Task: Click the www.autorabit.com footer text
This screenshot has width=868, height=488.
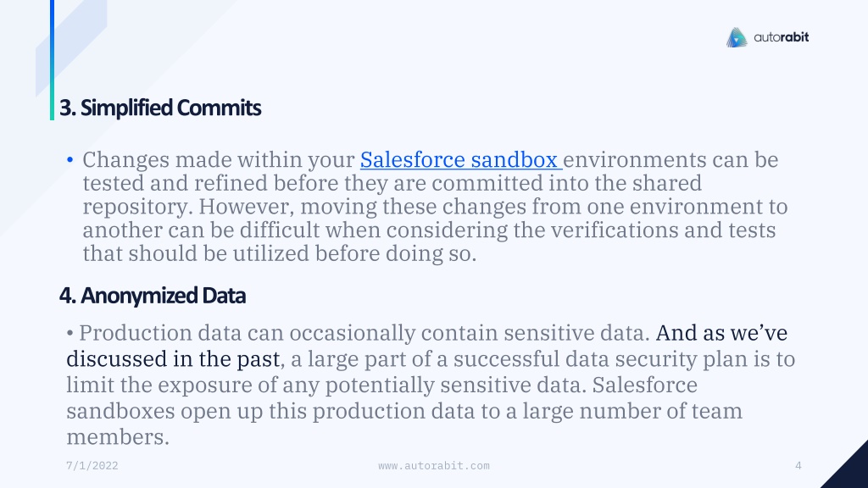Action: 434,466
